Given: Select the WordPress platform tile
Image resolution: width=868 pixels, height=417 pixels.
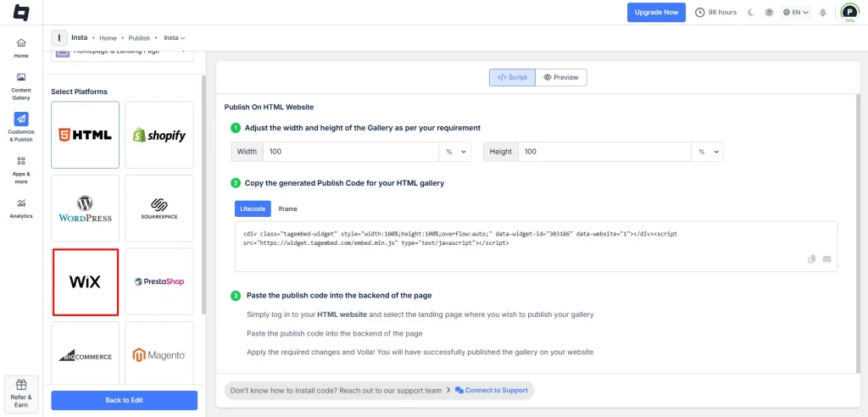Looking at the screenshot, I should [86, 208].
